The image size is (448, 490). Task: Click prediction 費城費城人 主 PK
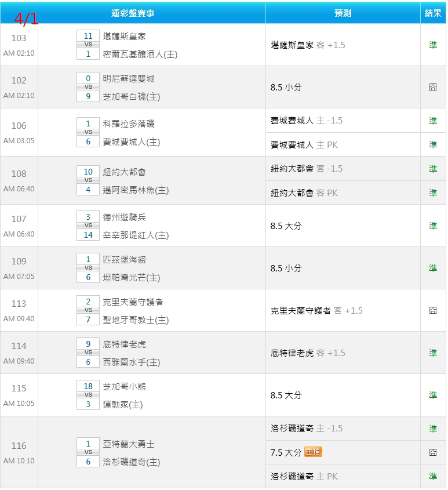(304, 145)
